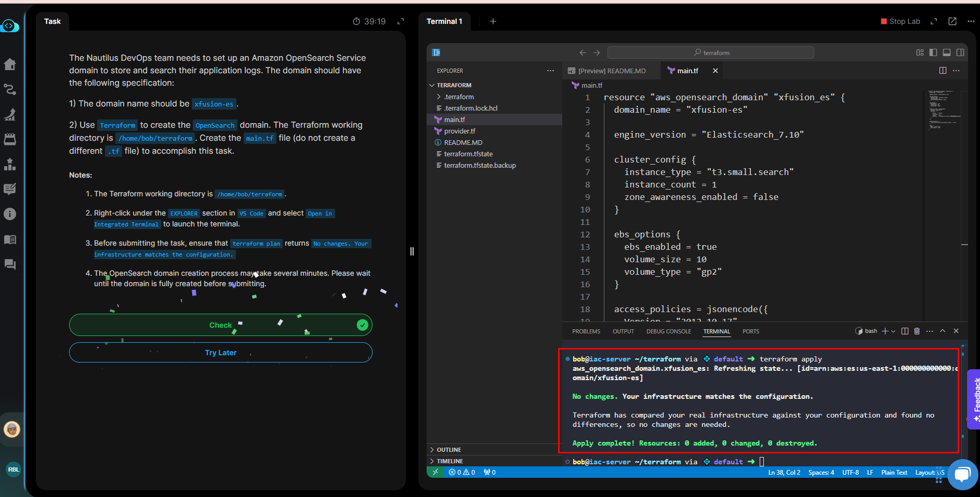Switch to the OUTPUT tab
The image size is (980, 497).
[x=623, y=331]
